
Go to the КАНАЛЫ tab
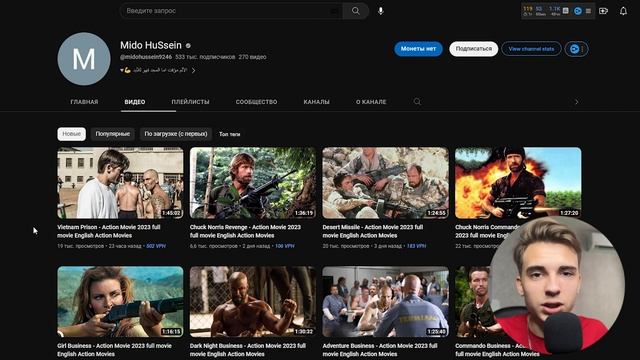coord(316,102)
